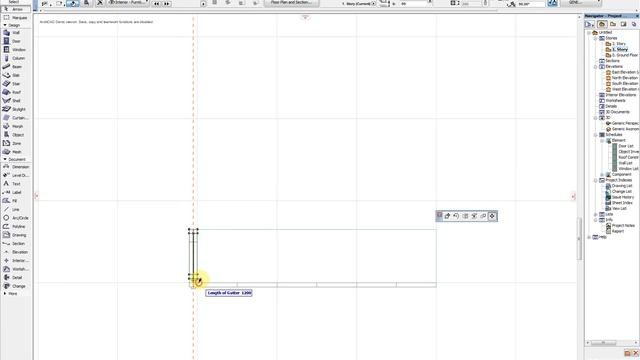Select the Morph tool

[16, 127]
